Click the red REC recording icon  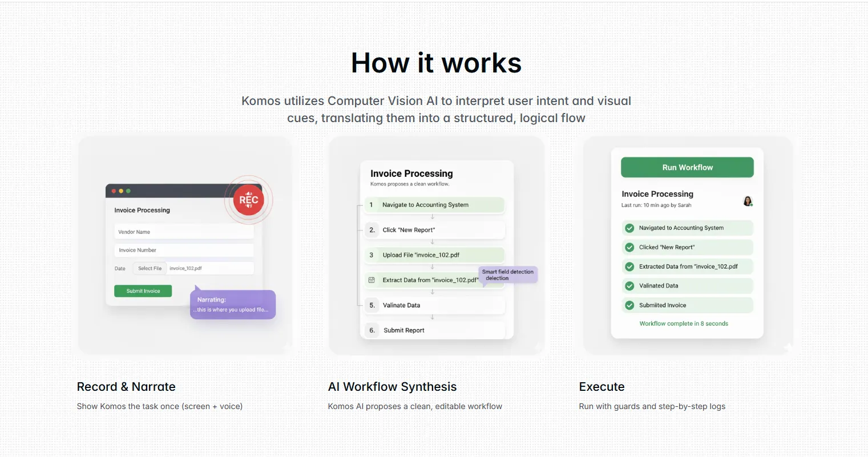(248, 200)
